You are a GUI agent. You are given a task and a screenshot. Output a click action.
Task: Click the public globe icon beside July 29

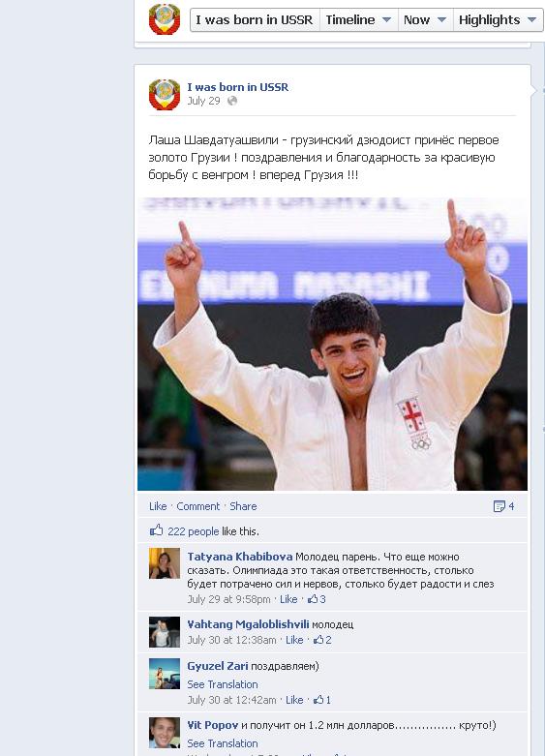(x=232, y=101)
